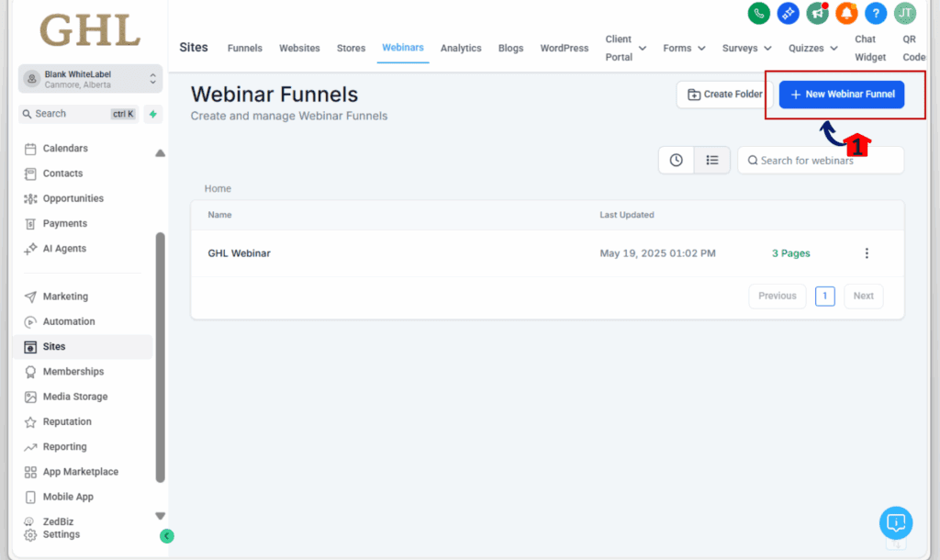This screenshot has height=560, width=940.
Task: Click the green phone dialer icon
Action: point(758,13)
